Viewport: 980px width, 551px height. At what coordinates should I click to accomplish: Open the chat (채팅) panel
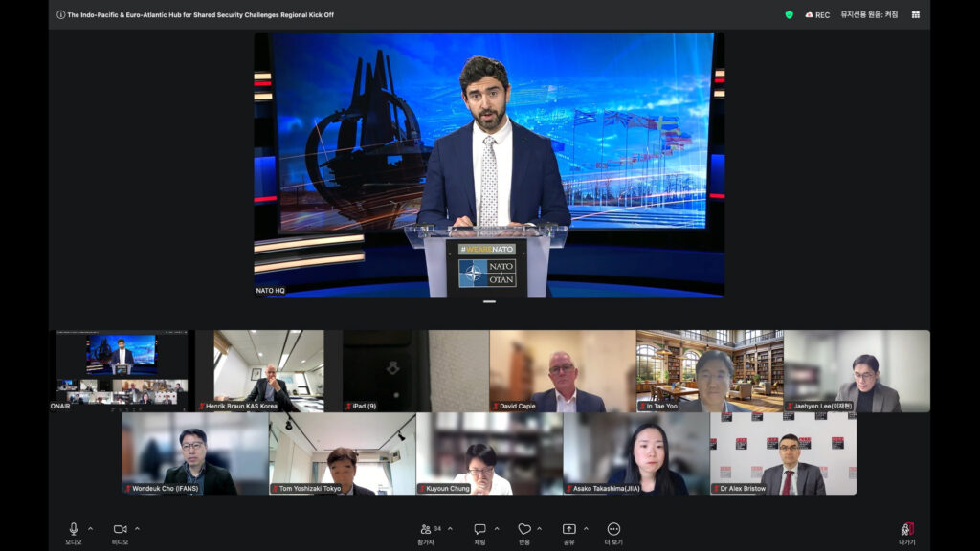pos(479,529)
